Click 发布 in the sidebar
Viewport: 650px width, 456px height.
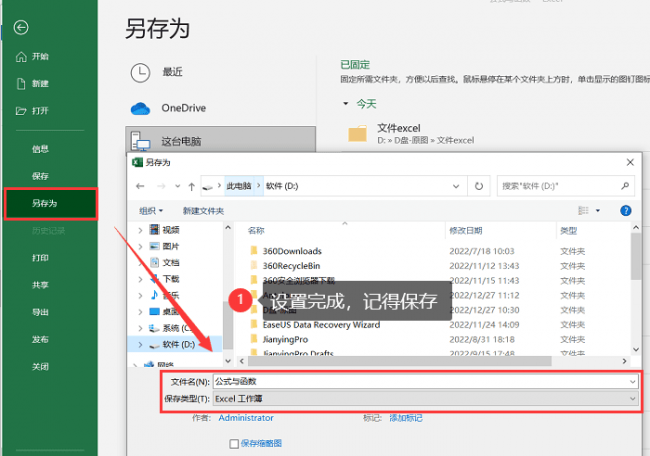tap(40, 340)
